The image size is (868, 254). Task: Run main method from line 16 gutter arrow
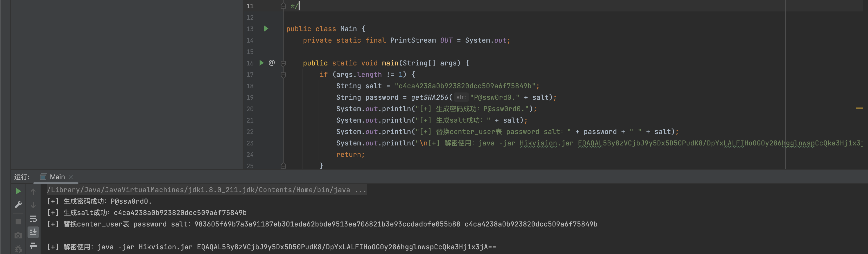tap(261, 63)
